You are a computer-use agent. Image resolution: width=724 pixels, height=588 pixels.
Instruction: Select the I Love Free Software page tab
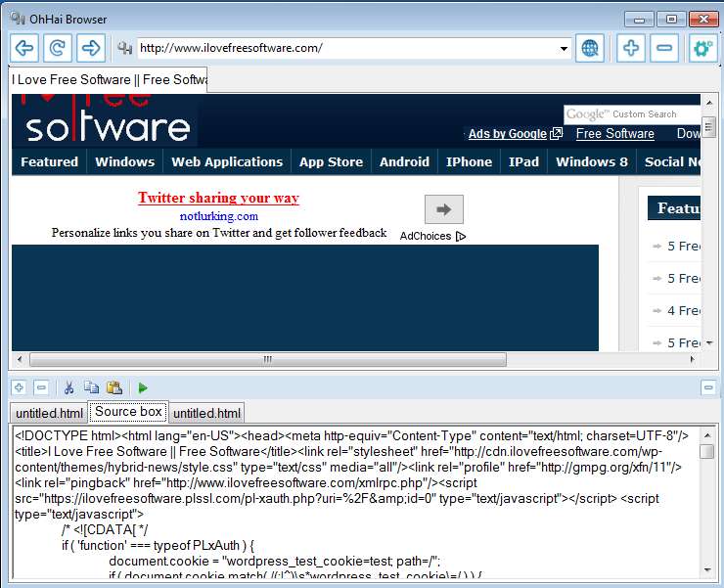pos(108,79)
